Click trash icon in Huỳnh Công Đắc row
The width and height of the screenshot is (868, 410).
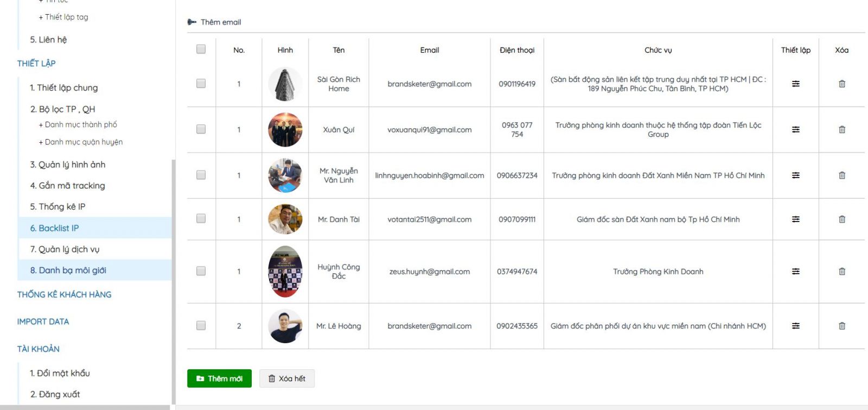[x=842, y=271]
